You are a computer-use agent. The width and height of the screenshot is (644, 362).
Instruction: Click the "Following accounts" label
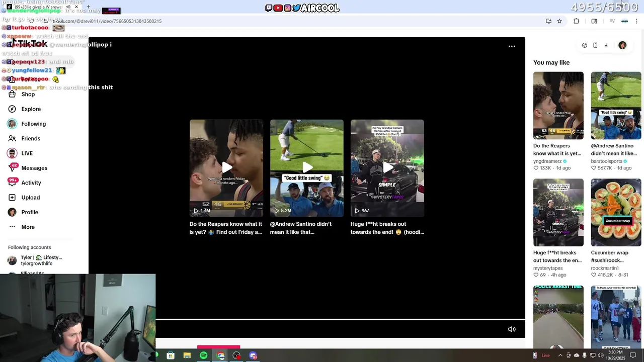[29, 247]
